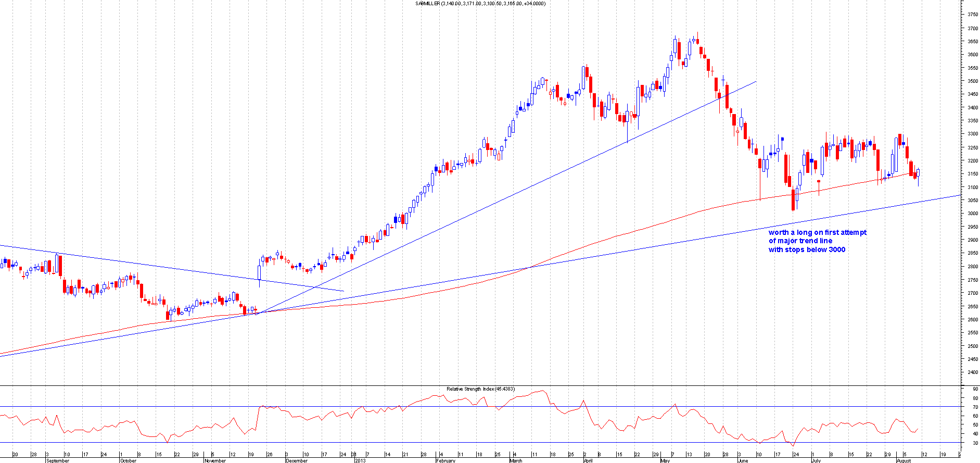
Task: Click the February label on time axis
Action: click(x=446, y=460)
